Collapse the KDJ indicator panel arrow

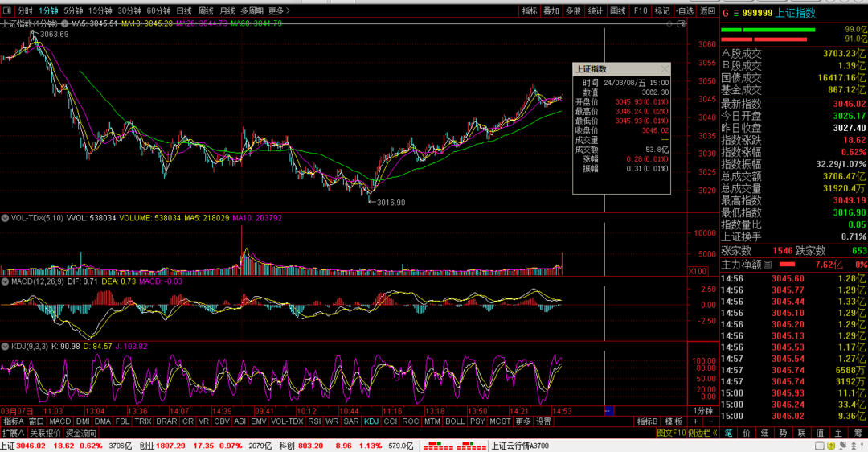[x=5, y=346]
